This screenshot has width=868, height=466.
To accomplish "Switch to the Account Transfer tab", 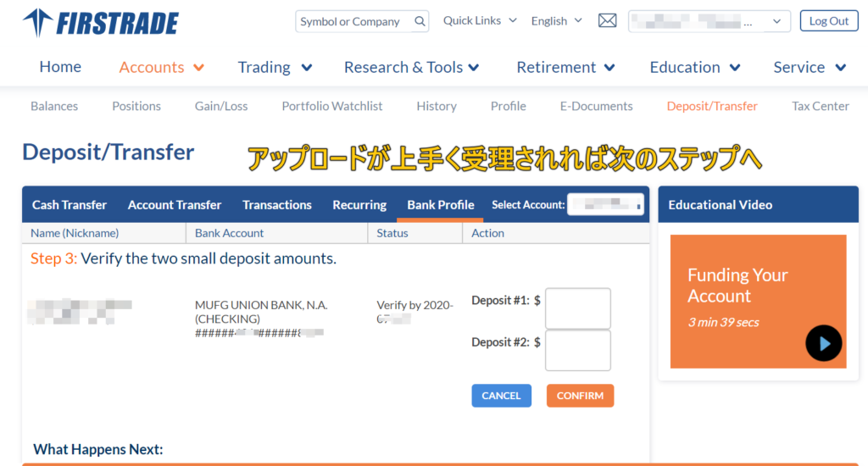I will coord(175,205).
